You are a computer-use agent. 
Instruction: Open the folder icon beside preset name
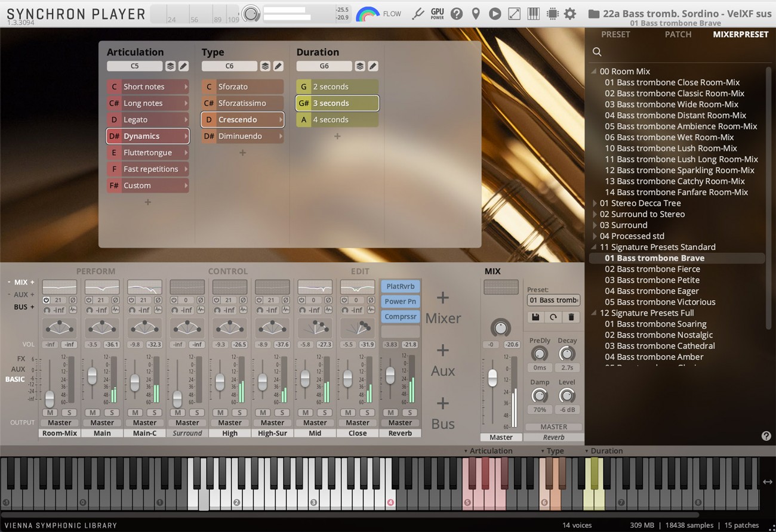click(x=593, y=14)
